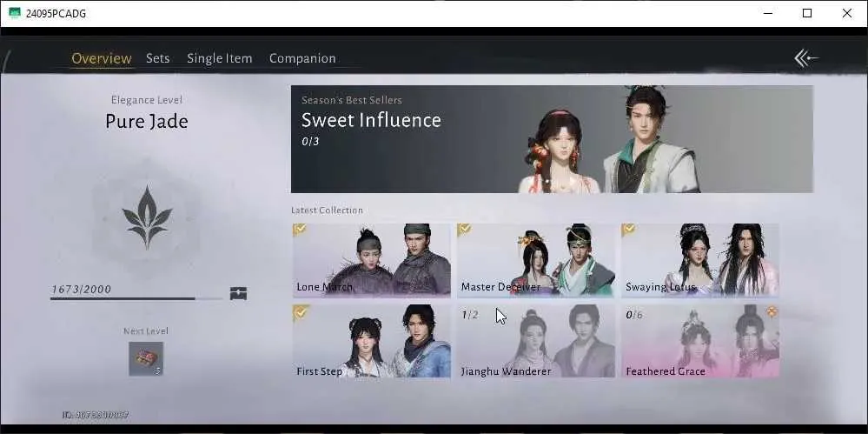Image resolution: width=868 pixels, height=434 pixels.
Task: Click the Season's Best Sellers label
Action: click(x=352, y=100)
